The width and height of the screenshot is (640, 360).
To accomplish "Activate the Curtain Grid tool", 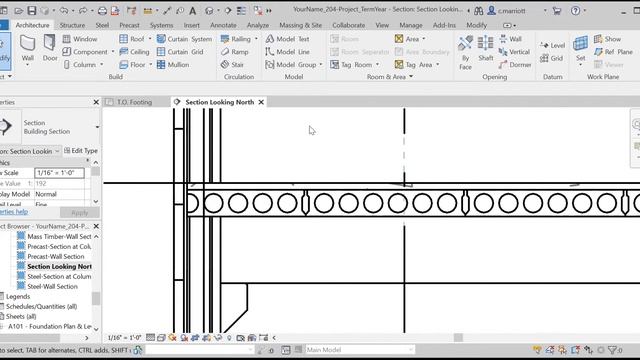I will coord(180,52).
